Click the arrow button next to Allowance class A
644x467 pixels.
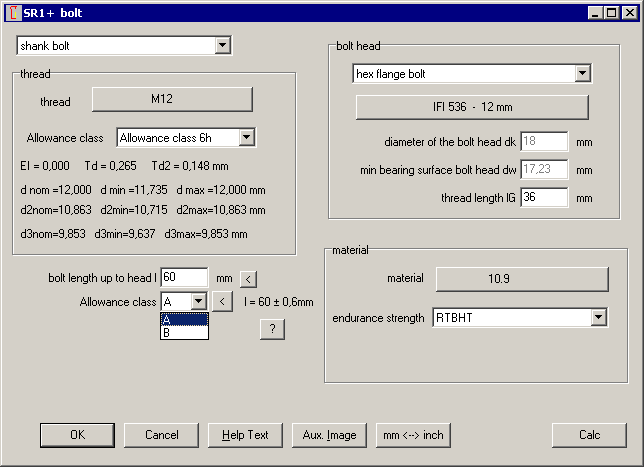[224, 300]
